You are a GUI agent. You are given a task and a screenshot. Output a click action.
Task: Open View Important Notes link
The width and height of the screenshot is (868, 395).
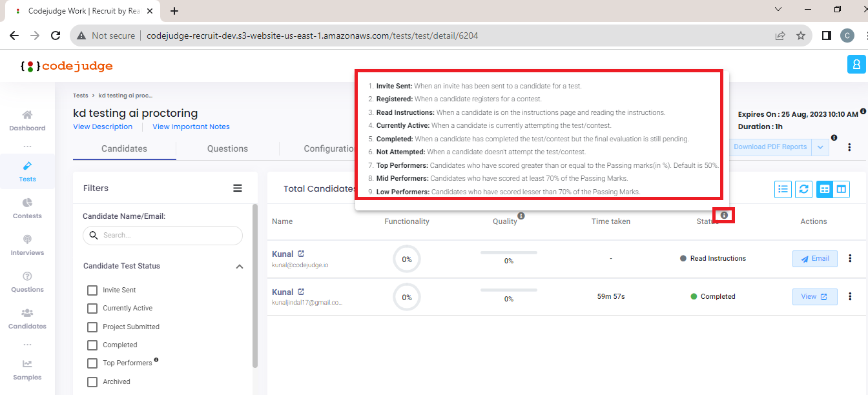(x=191, y=127)
